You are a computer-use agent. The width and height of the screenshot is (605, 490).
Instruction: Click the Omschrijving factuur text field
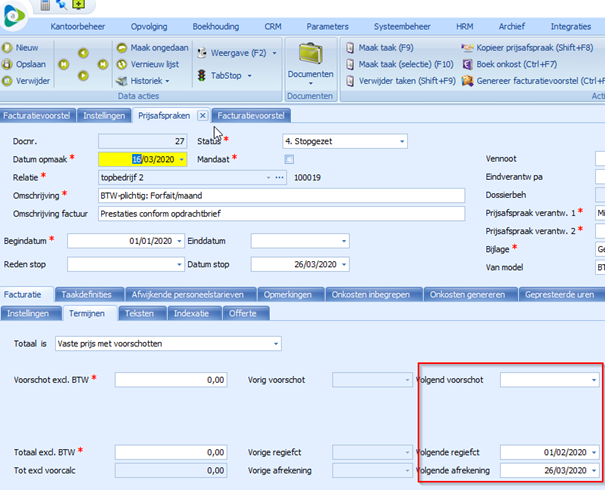(280, 213)
